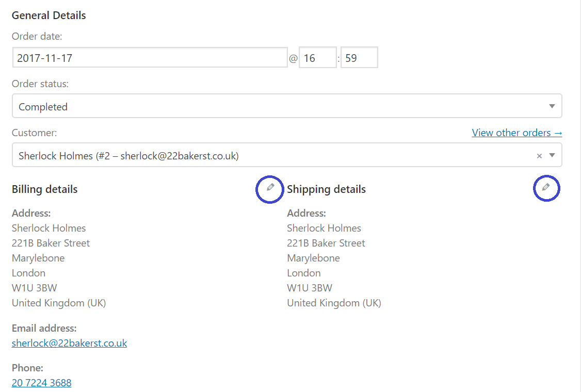This screenshot has height=392, width=581.
Task: Click shipping Marylebone line
Action: click(x=314, y=258)
